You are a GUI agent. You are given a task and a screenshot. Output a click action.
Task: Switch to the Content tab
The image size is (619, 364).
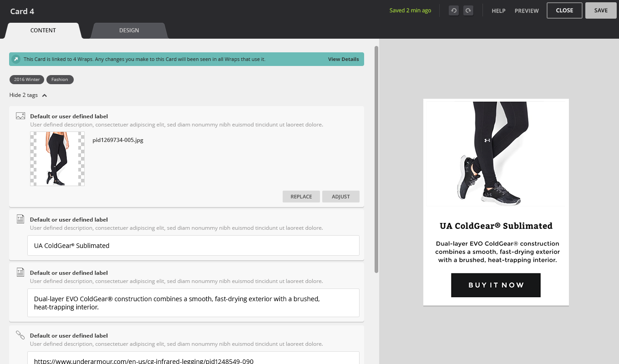click(x=43, y=30)
